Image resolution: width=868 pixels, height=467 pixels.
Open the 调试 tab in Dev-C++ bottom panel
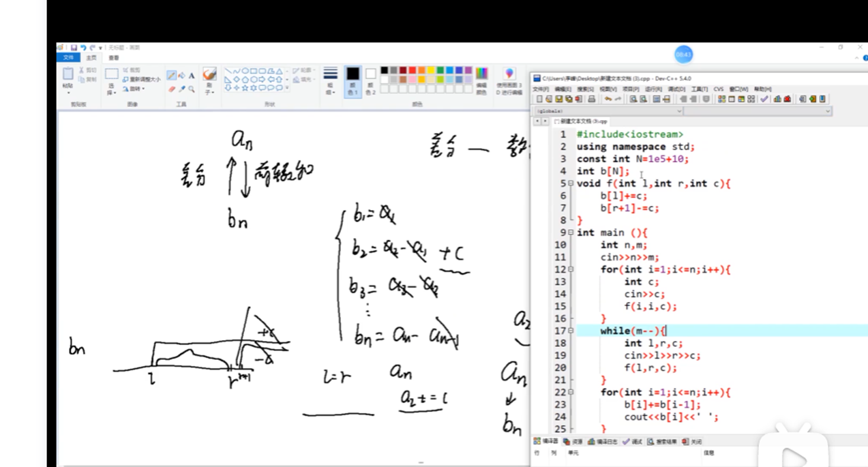point(633,442)
